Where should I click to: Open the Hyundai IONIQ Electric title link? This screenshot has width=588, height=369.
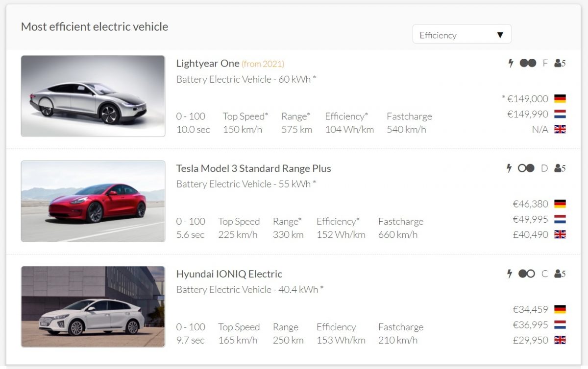coord(229,274)
